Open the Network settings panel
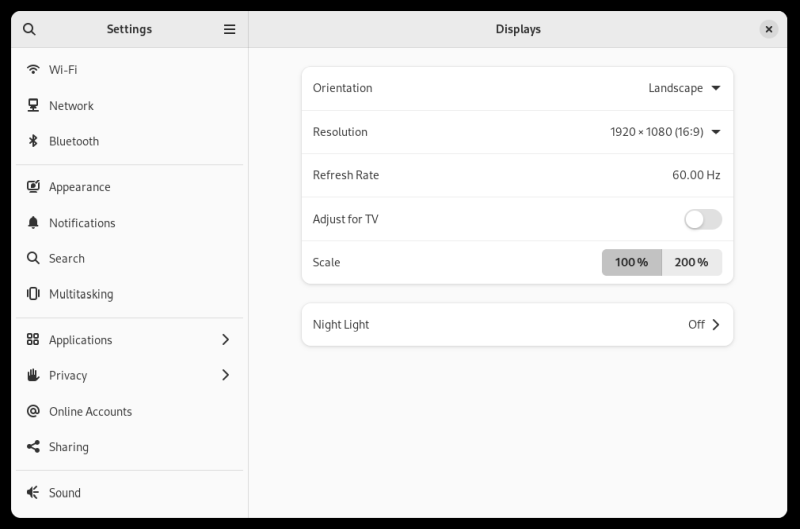The width and height of the screenshot is (800, 529). [71, 106]
